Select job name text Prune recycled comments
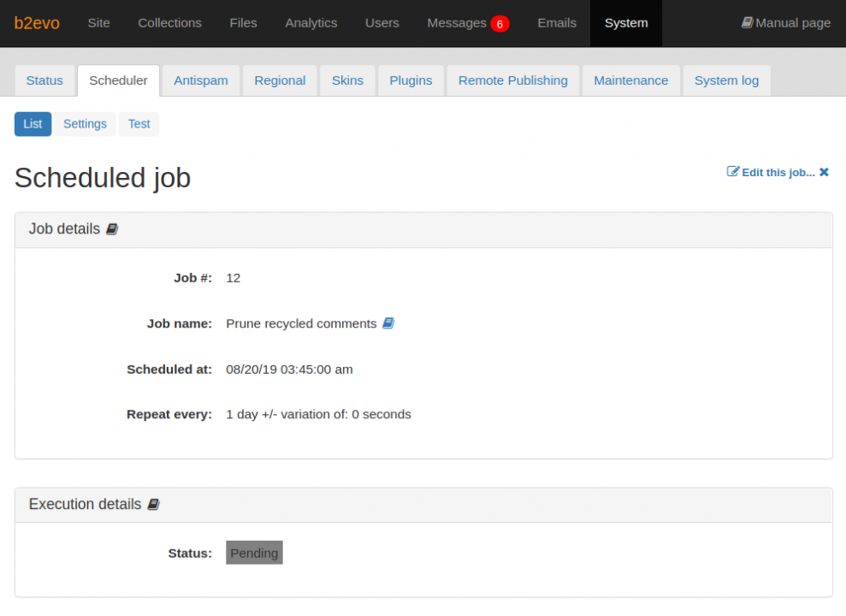Image resolution: width=846 pixels, height=616 pixels. [301, 323]
